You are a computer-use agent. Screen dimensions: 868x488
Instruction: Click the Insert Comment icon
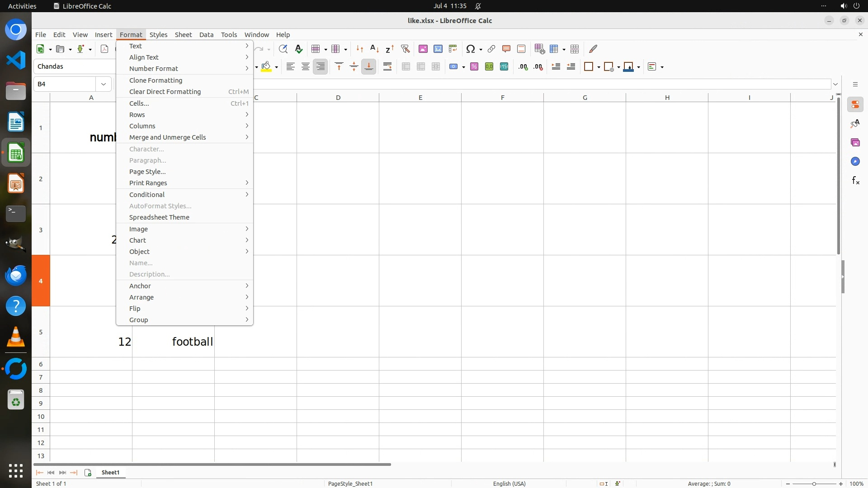pos(506,49)
